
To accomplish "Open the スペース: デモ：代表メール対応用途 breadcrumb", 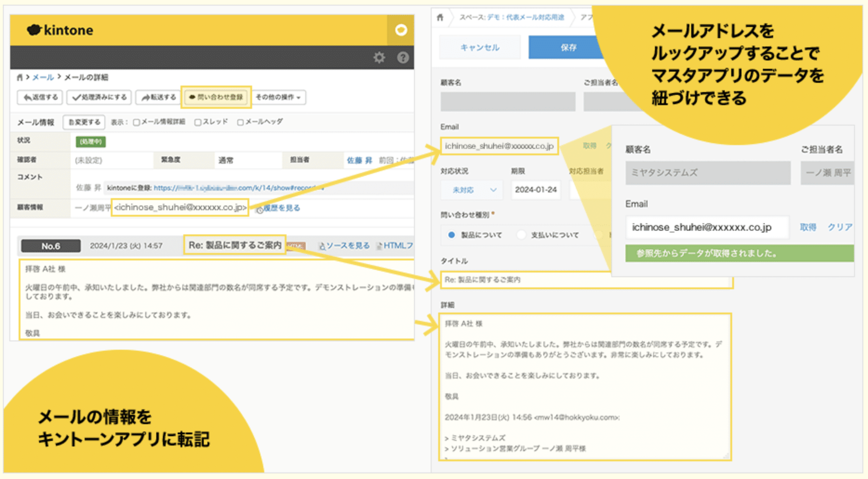I will (x=512, y=17).
